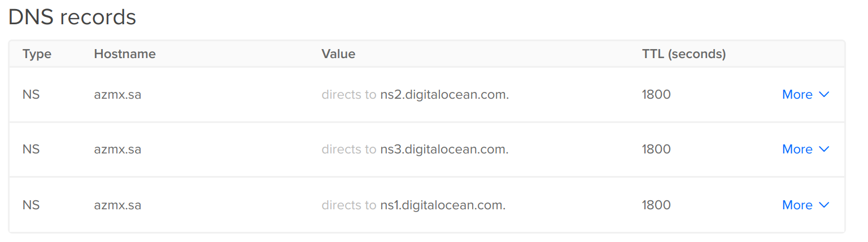Click the NS type of the ns3 record
868x242 pixels.
point(31,149)
